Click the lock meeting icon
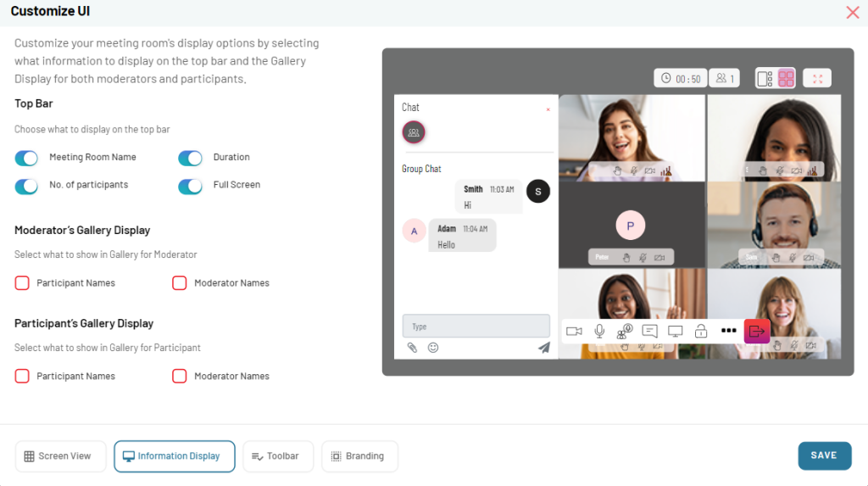868x486 pixels. pyautogui.click(x=701, y=332)
